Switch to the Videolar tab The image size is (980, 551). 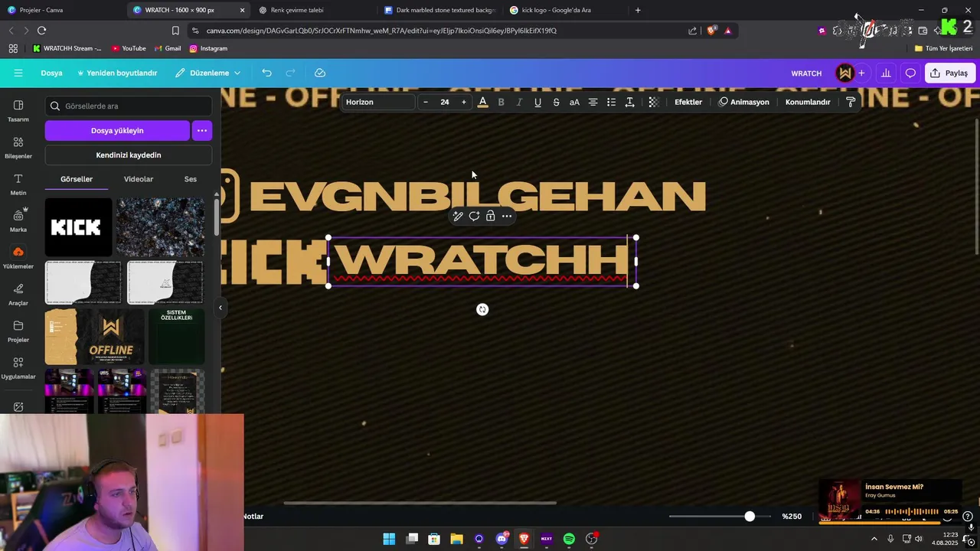(139, 179)
